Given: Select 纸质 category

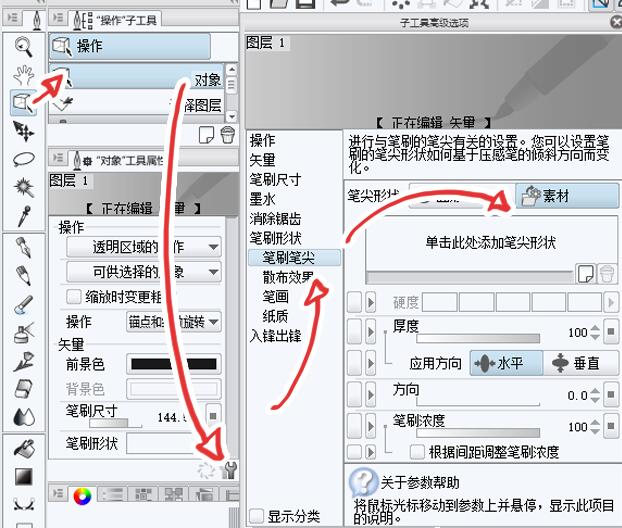Looking at the screenshot, I should click(275, 317).
